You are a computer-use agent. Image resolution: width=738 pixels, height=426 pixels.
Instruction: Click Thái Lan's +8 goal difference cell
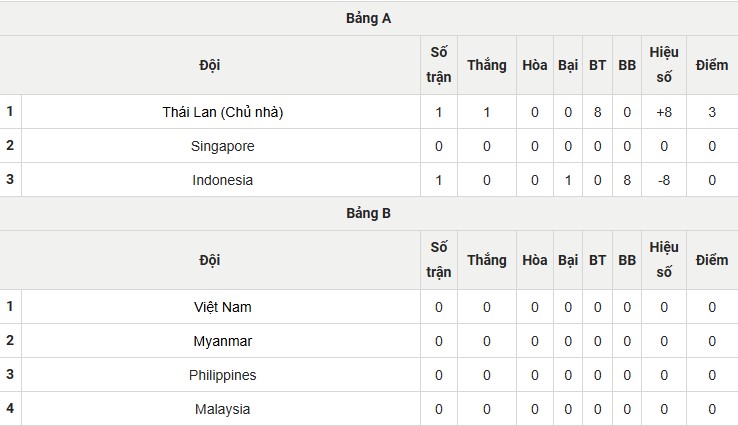(x=664, y=112)
